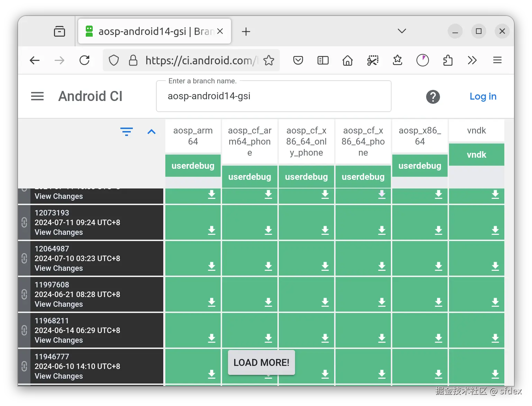Reload the current page
Image resolution: width=532 pixels, height=406 pixels.
(85, 60)
